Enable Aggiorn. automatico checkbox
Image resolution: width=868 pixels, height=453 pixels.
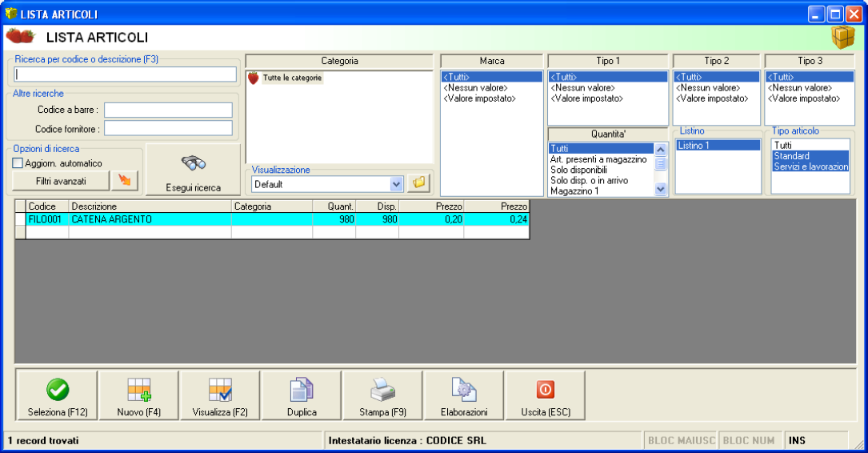(18, 163)
